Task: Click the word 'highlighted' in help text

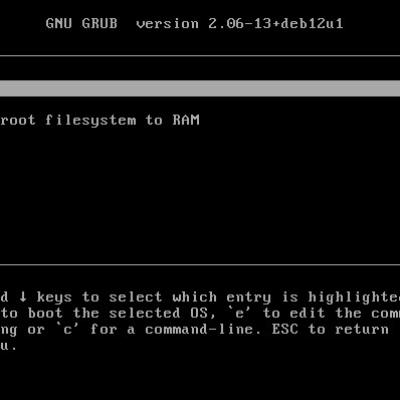Action: click(354, 297)
